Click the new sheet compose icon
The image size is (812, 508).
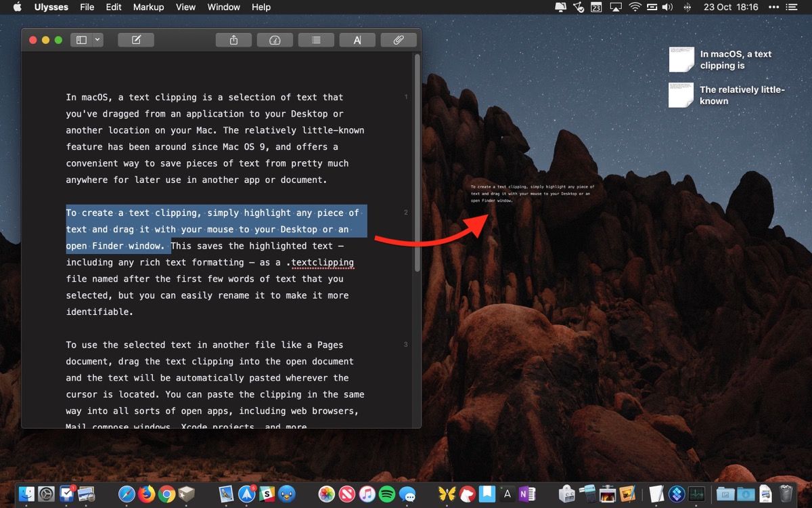pyautogui.click(x=136, y=41)
